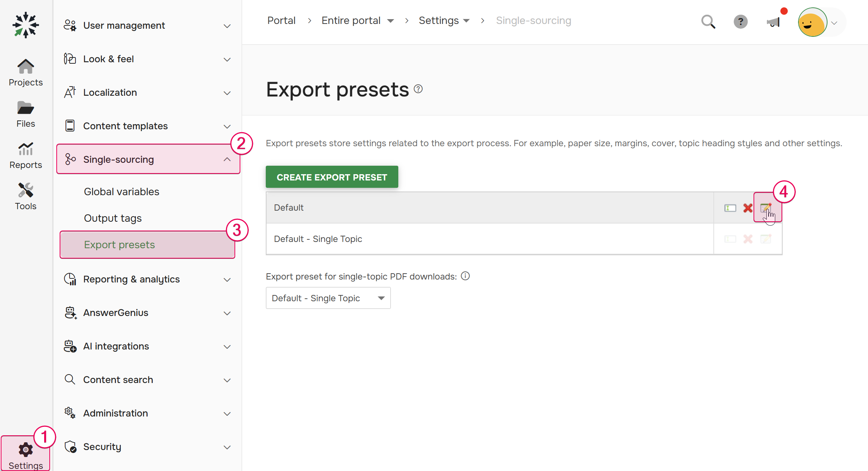Image resolution: width=868 pixels, height=471 pixels.
Task: Delete the Default export preset
Action: [x=748, y=208]
